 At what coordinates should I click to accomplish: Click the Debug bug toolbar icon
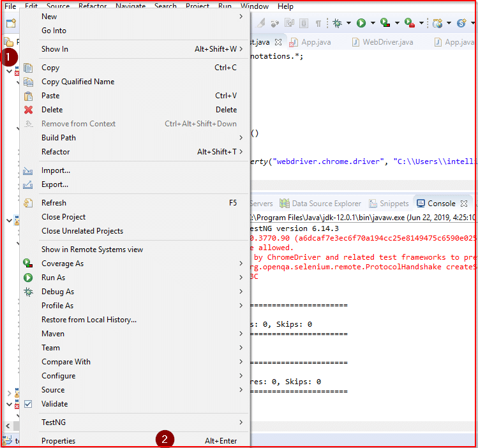[337, 23]
